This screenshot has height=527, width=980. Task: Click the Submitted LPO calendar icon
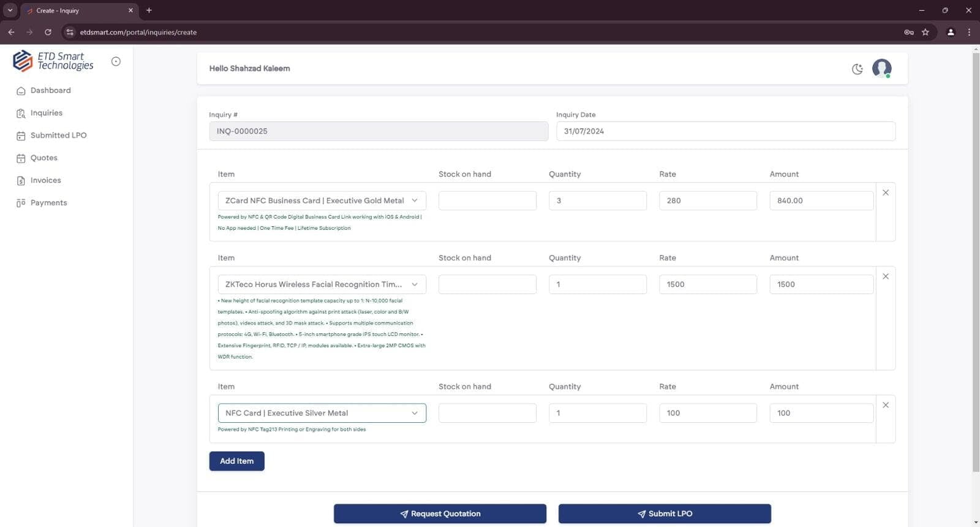[x=21, y=136]
